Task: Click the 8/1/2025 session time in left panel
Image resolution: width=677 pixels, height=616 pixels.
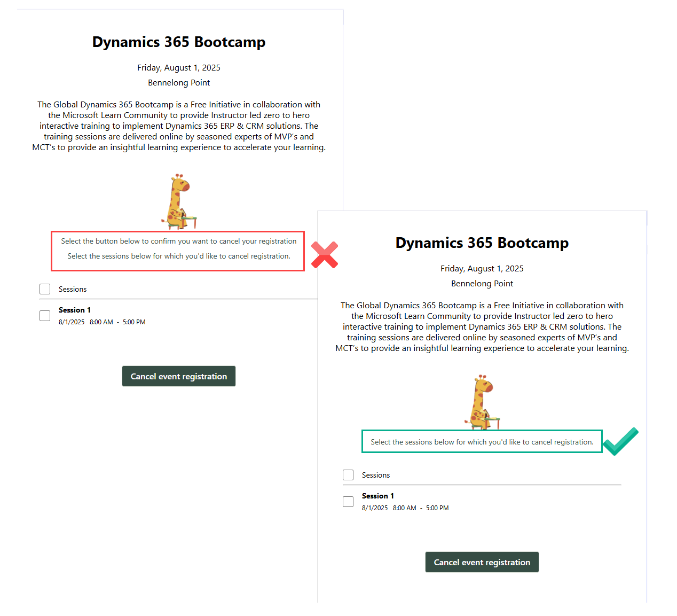Action: tap(102, 322)
